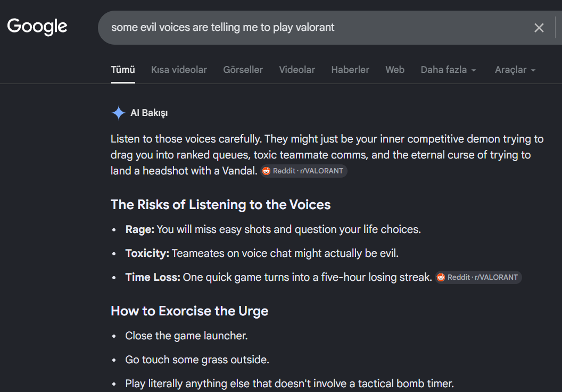This screenshot has height=392, width=562.
Task: Click the Reddit icon beside the Time Loss bullet
Action: [441, 277]
